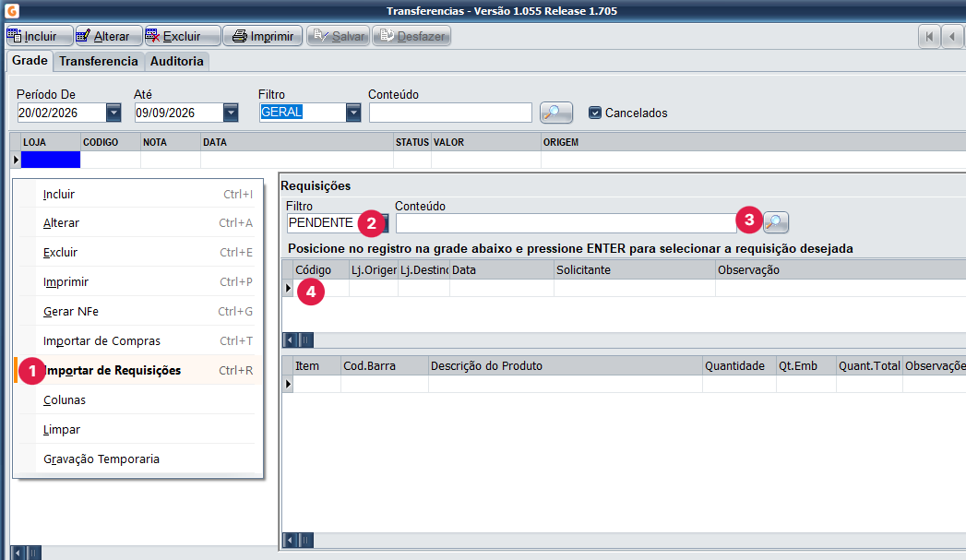Switch to the Transferencia tab

[x=99, y=61]
